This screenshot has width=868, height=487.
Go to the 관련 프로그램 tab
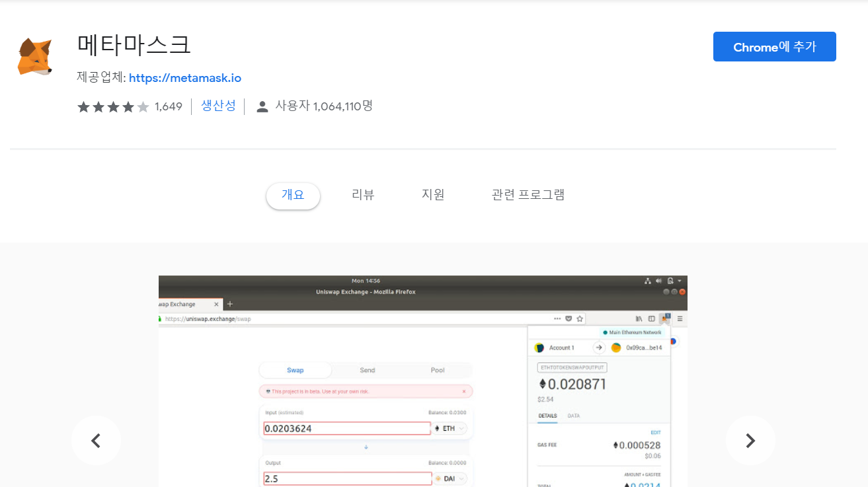528,195
